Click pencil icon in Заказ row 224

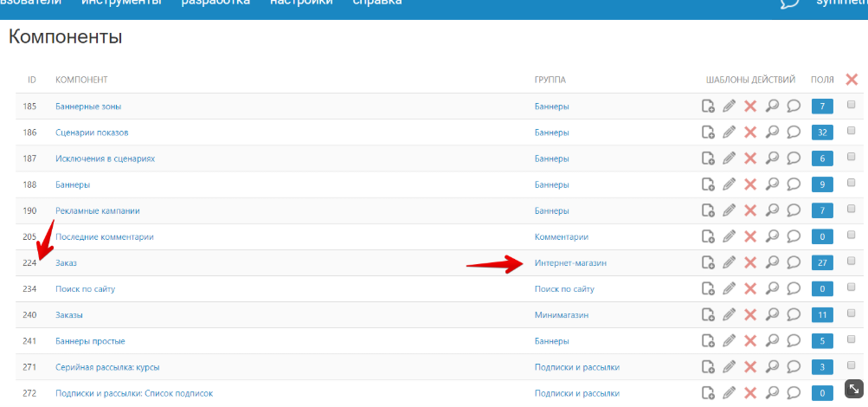(x=729, y=262)
